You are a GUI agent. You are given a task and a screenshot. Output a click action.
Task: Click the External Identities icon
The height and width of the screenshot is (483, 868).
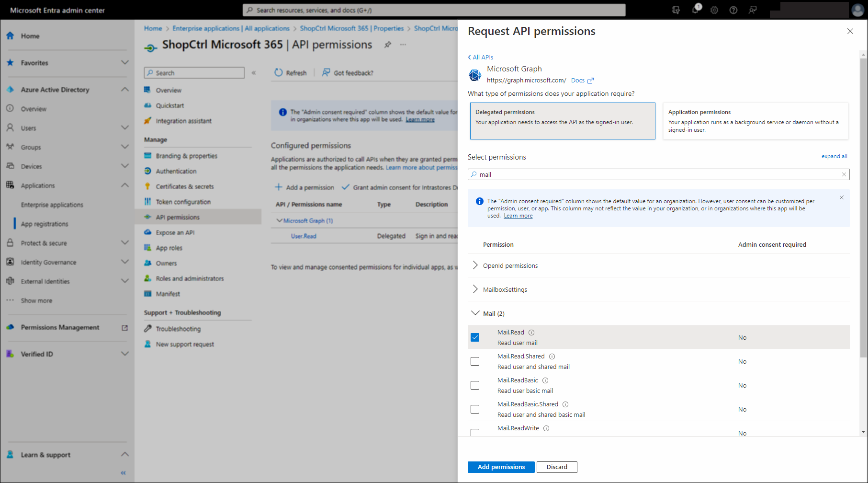(10, 281)
